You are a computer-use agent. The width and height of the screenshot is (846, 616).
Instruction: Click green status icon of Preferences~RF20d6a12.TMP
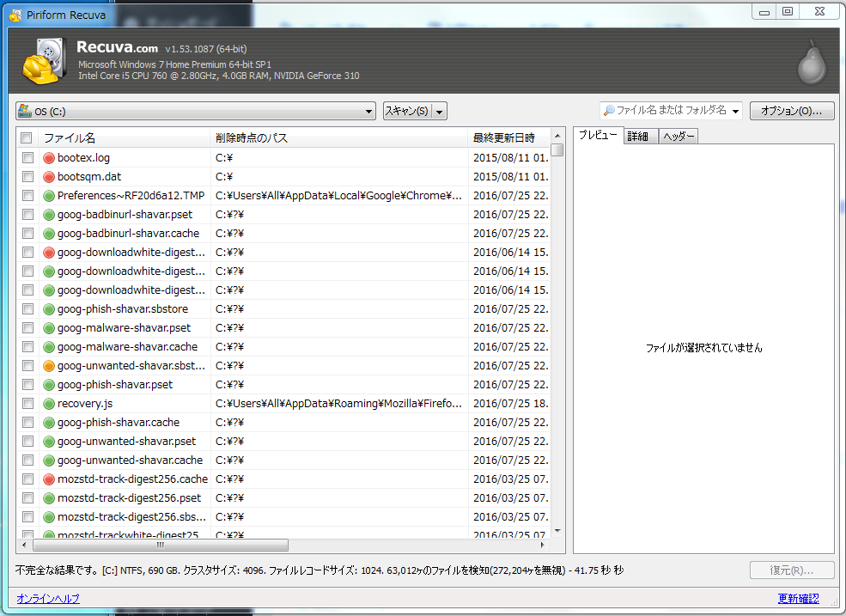(x=49, y=195)
